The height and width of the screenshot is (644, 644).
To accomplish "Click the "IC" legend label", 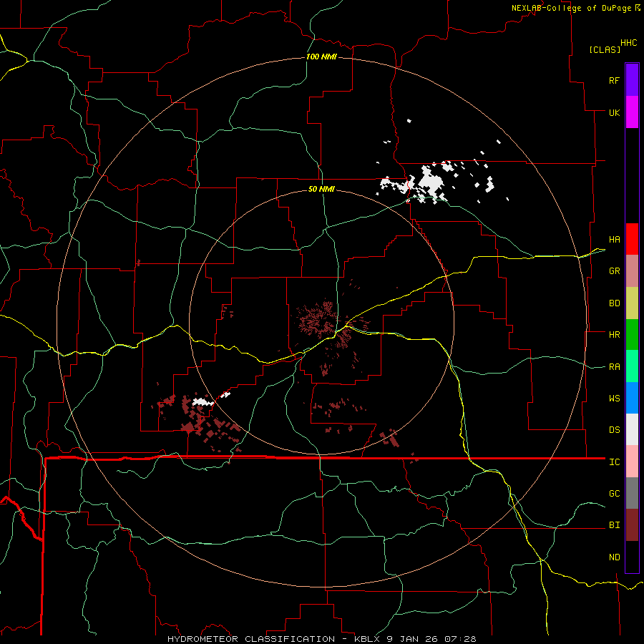I will [x=614, y=462].
